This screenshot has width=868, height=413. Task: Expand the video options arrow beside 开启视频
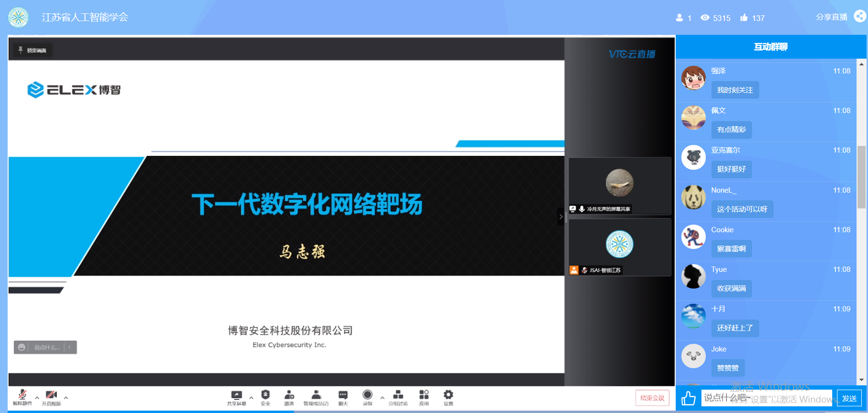(66, 397)
